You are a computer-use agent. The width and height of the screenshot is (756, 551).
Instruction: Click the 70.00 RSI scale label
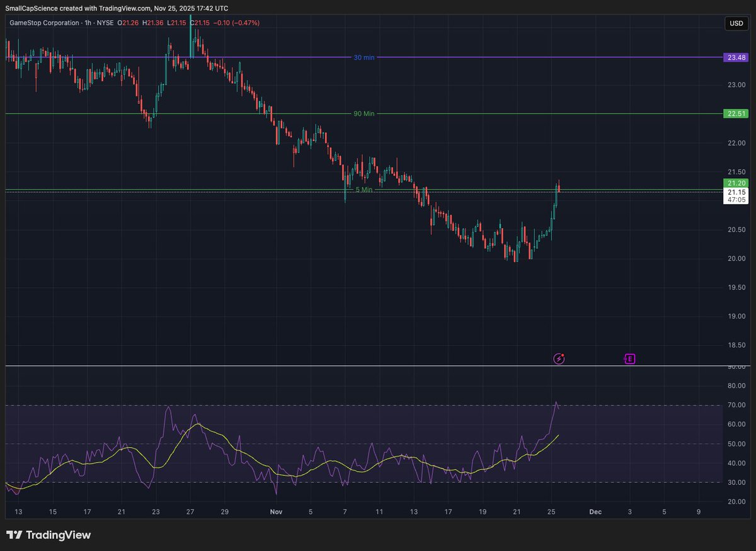pos(736,405)
